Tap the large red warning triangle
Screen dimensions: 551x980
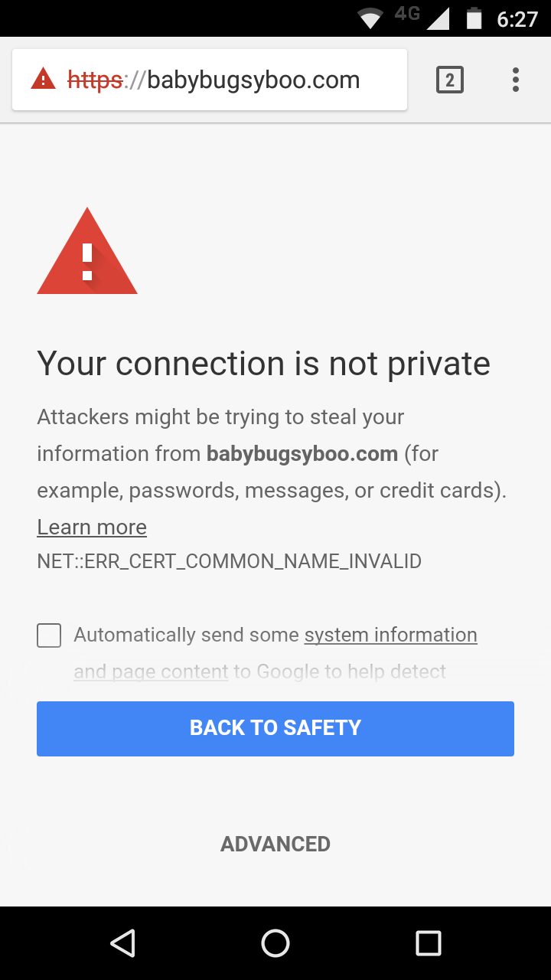coord(87,251)
